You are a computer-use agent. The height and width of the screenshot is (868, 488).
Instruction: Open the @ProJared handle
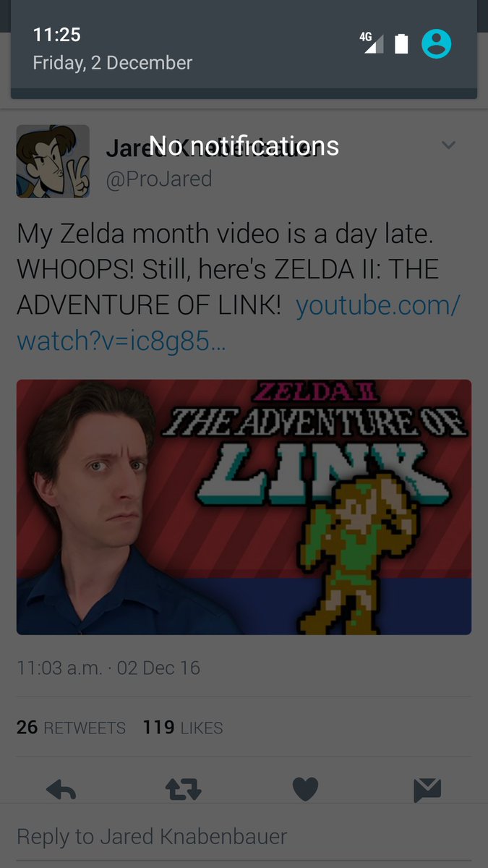point(159,179)
